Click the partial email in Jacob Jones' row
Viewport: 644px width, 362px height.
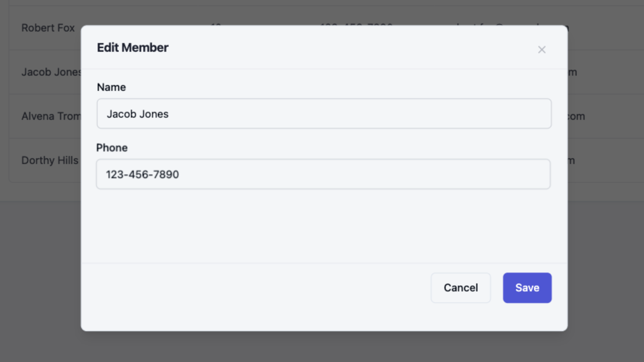(572, 72)
